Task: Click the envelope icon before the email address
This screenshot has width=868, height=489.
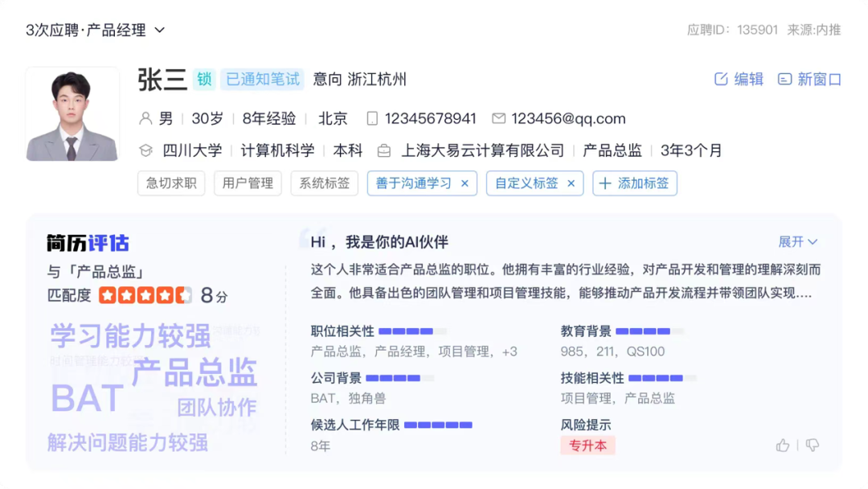Action: 499,118
